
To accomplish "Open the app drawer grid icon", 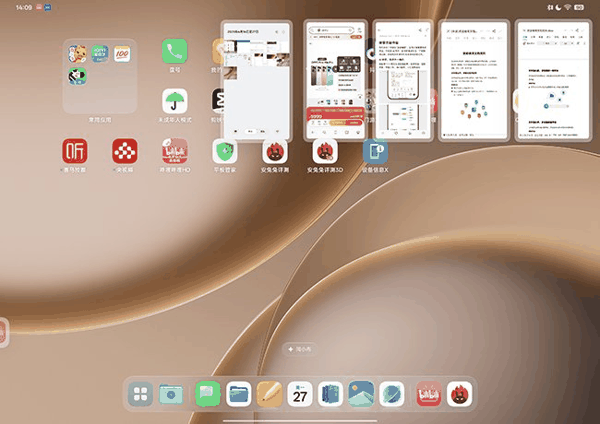I will pyautogui.click(x=141, y=394).
